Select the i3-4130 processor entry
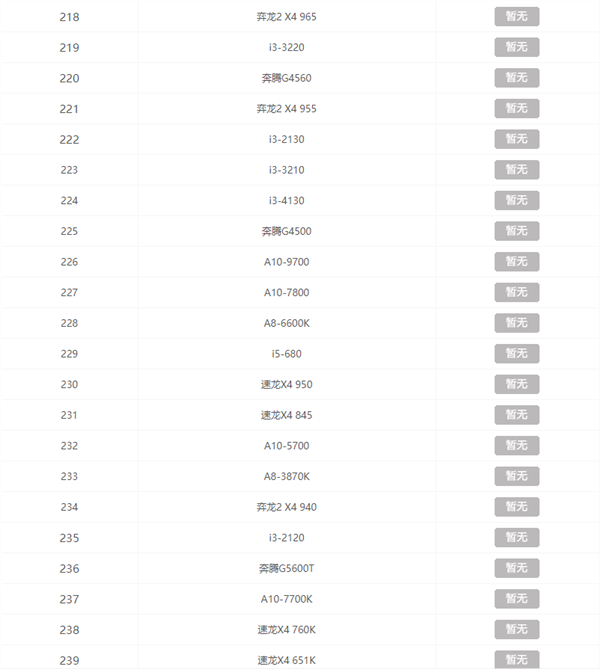Image resolution: width=600 pixels, height=669 pixels. [x=286, y=200]
